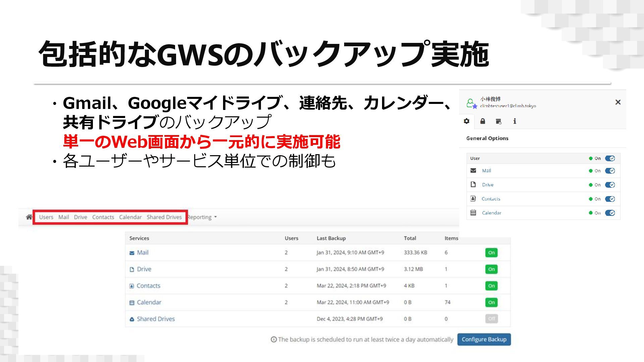The height and width of the screenshot is (362, 644).
Task: Click "Dec 4, 2023, 4:28 PM GMT+9" backup time
Action: pos(350,319)
